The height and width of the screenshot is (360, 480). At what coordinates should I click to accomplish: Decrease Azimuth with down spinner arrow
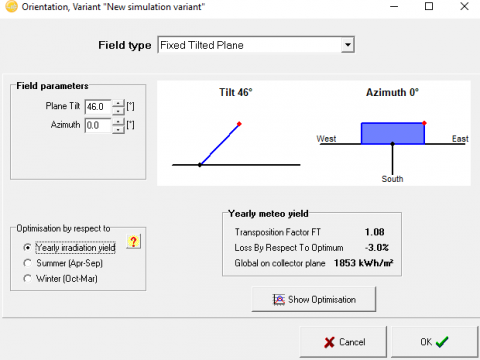[x=118, y=130]
